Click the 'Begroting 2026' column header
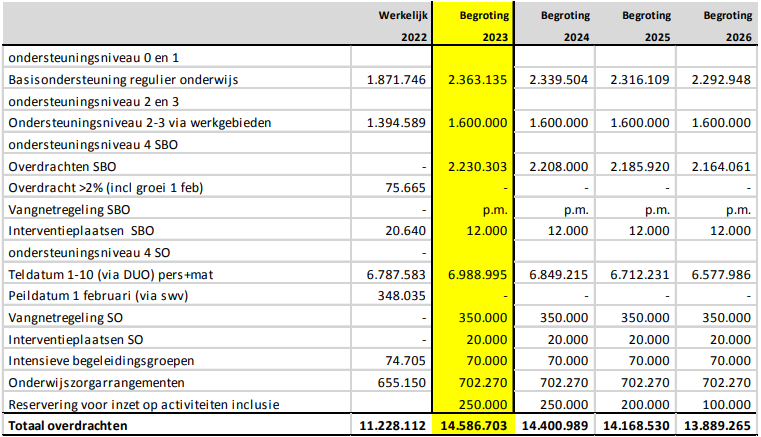This screenshot has width=761, height=437. pos(728,26)
